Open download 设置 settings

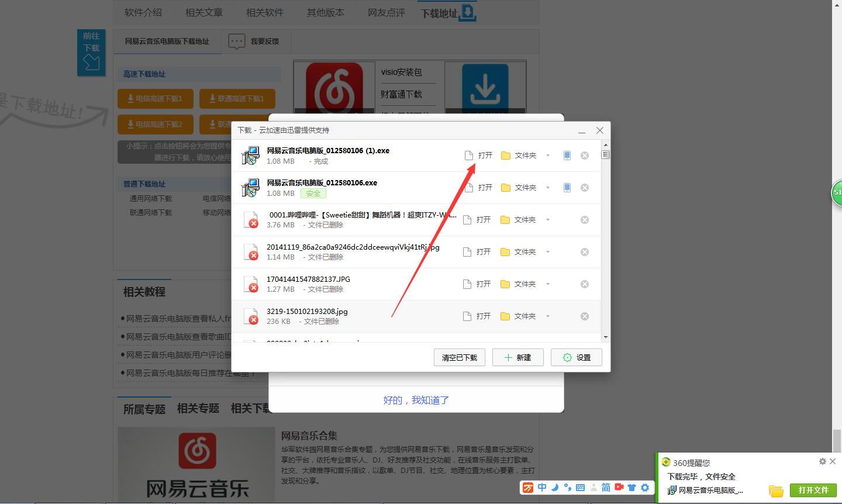[577, 357]
